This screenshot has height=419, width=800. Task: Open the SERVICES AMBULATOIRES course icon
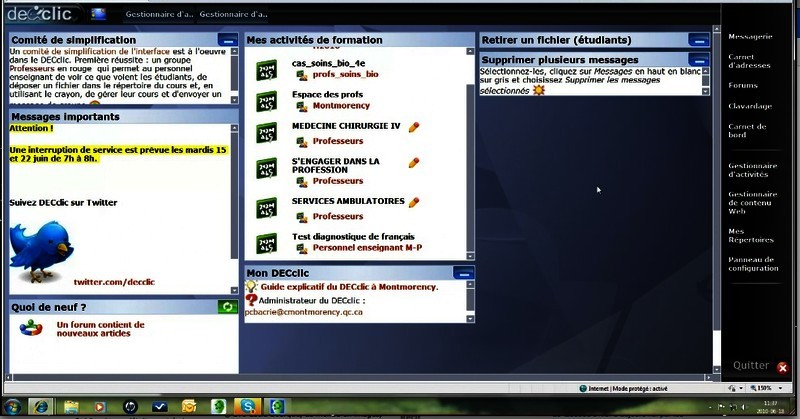click(266, 208)
